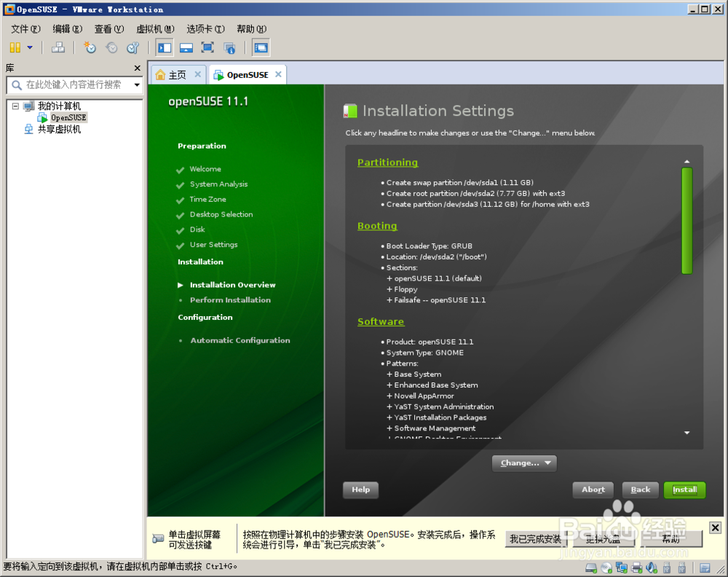This screenshot has height=577, width=728.
Task: Open the 帮助 menu
Action: pyautogui.click(x=251, y=29)
